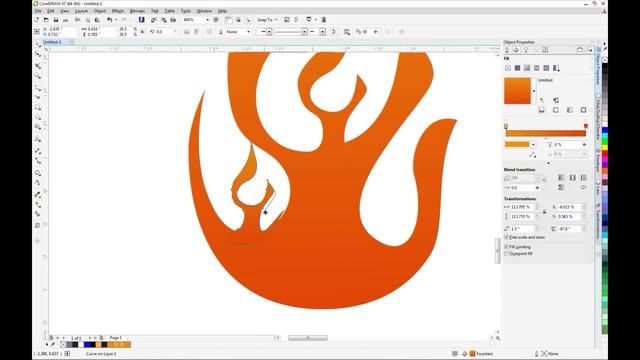
Task: Select the Pick tool in the toolbox
Action: click(38, 44)
